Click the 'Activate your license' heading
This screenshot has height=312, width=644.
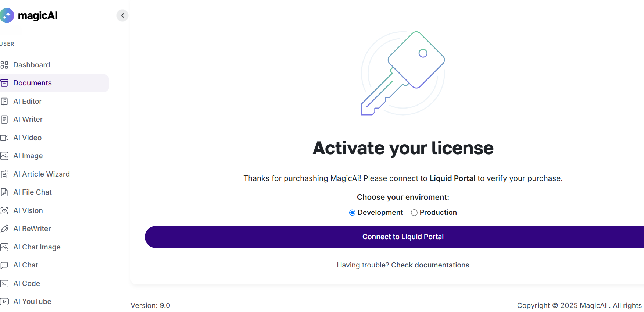point(403,148)
